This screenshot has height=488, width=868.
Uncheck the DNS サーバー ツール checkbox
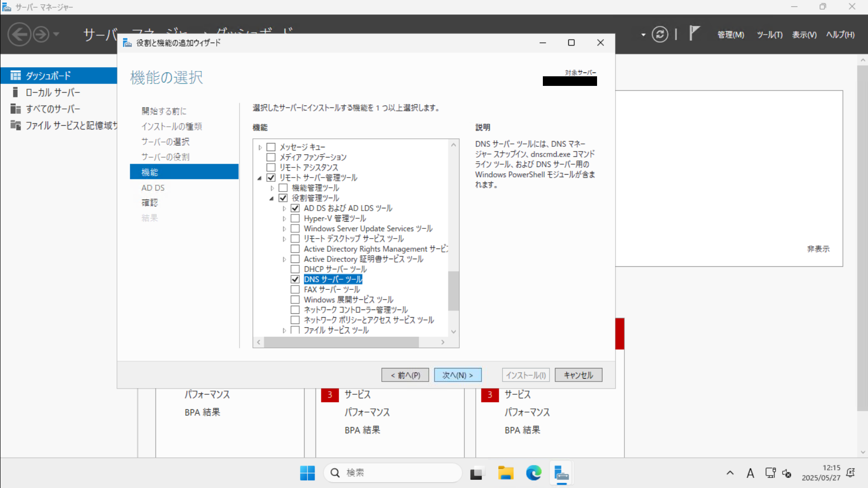pos(295,279)
